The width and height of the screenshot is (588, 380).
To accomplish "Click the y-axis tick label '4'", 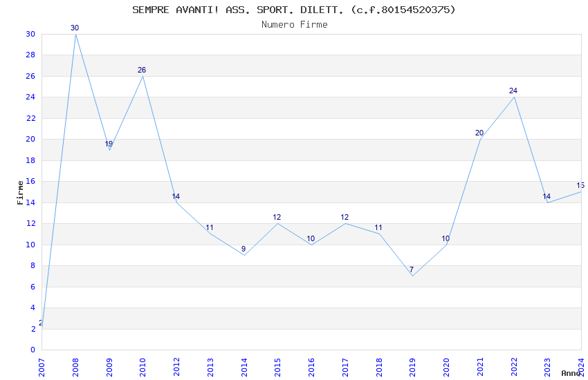I will (x=33, y=307).
